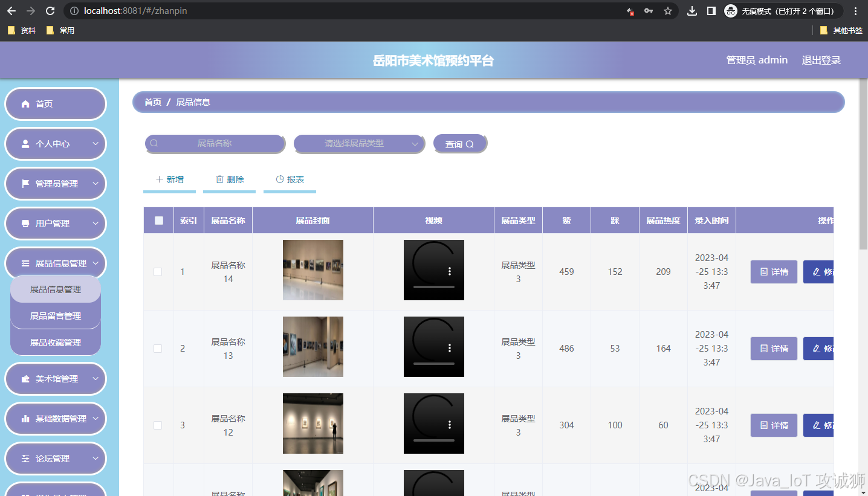Click the bookmark star icon in address bar
This screenshot has width=868, height=496.
tap(668, 11)
